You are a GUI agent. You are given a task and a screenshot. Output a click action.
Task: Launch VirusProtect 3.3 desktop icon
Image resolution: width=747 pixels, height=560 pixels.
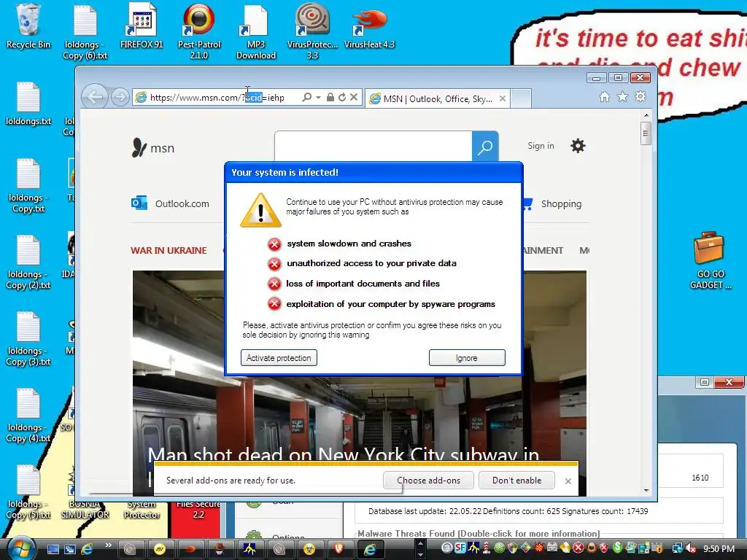pyautogui.click(x=312, y=31)
